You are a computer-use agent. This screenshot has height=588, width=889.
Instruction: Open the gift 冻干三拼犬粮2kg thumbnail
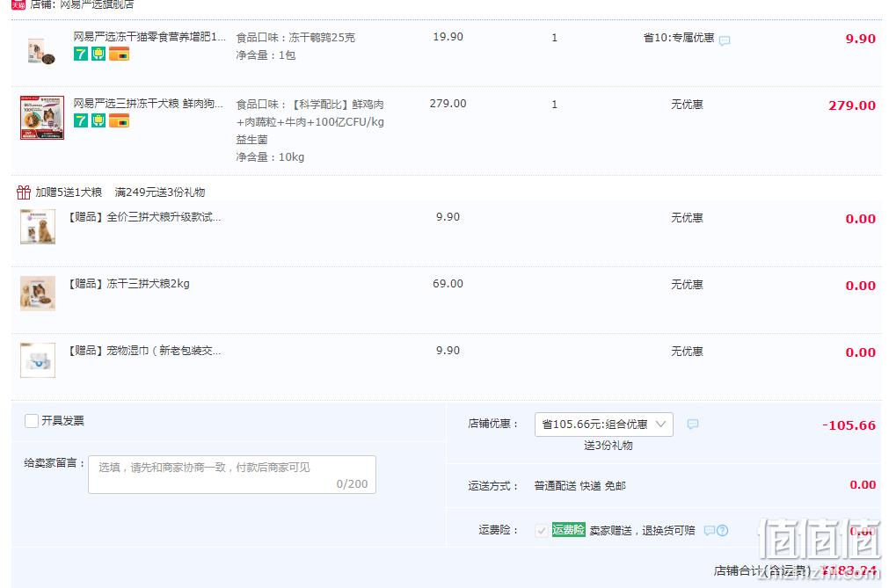(x=38, y=294)
